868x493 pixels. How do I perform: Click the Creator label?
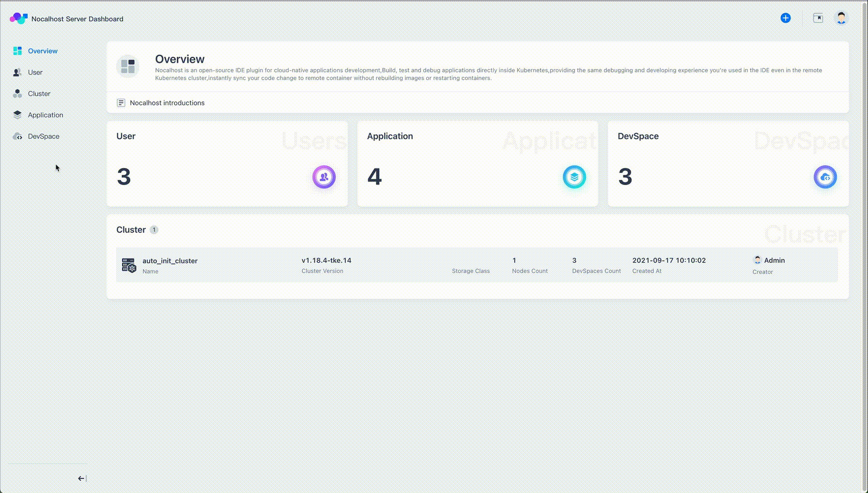pos(762,272)
